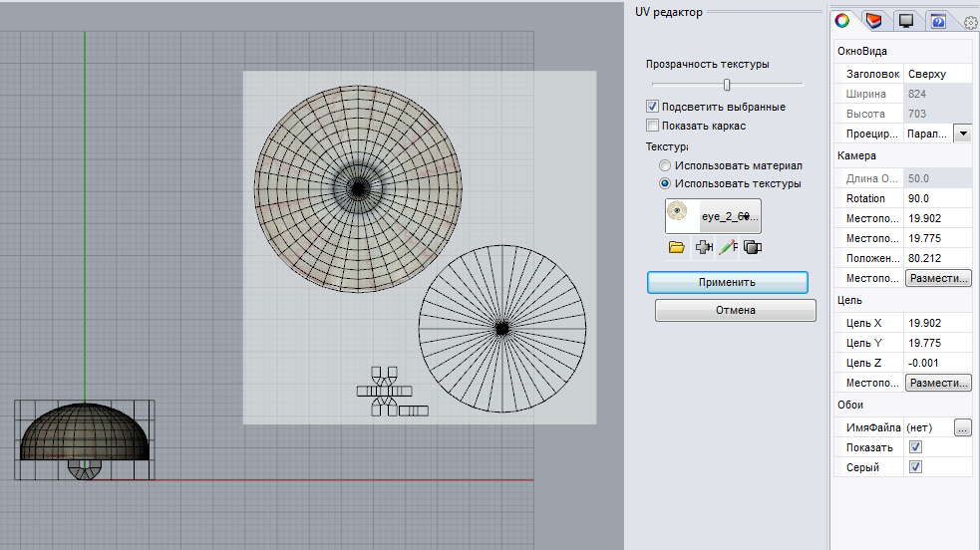Open texture file with folder icon

click(677, 247)
